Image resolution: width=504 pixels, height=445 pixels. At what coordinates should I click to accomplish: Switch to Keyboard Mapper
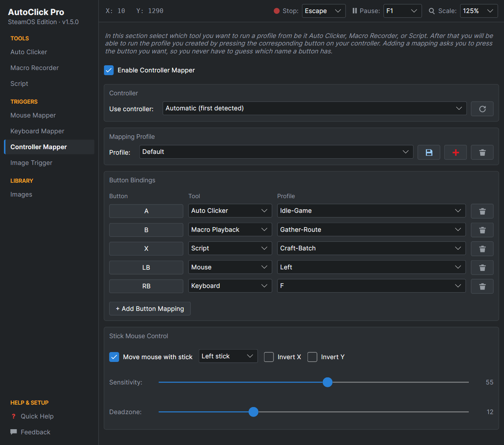(x=49, y=131)
